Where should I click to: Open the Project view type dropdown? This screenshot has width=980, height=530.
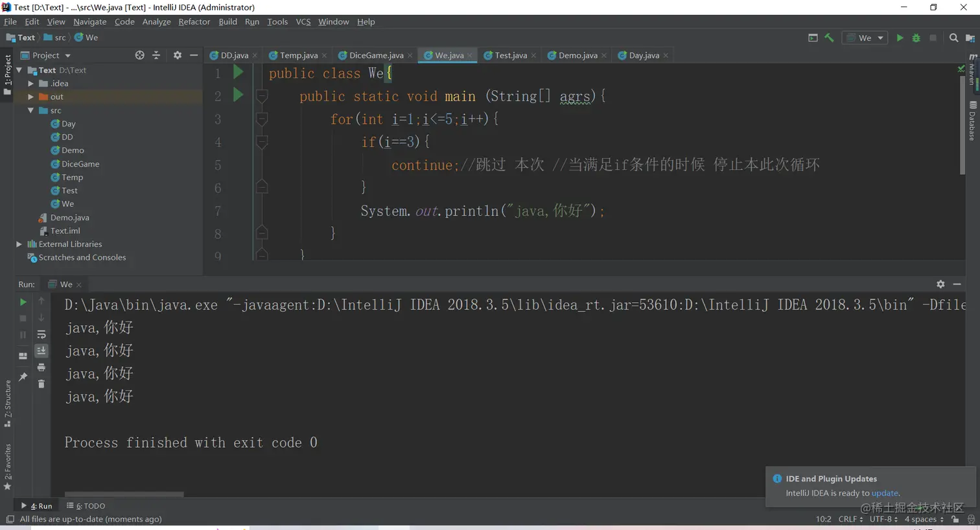pos(45,56)
